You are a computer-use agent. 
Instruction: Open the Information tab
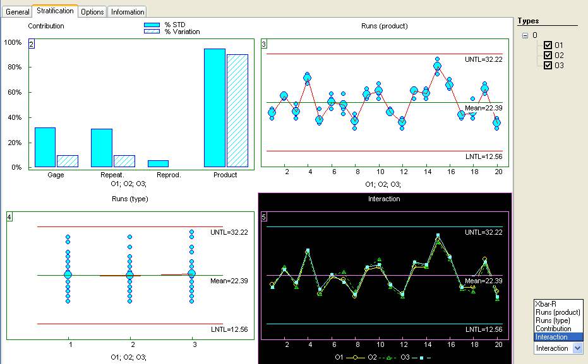[128, 12]
